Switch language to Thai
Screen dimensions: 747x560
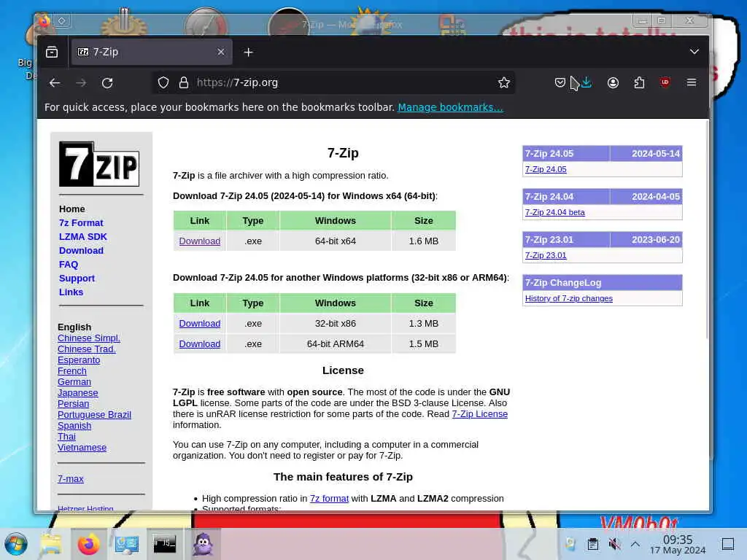coord(66,437)
